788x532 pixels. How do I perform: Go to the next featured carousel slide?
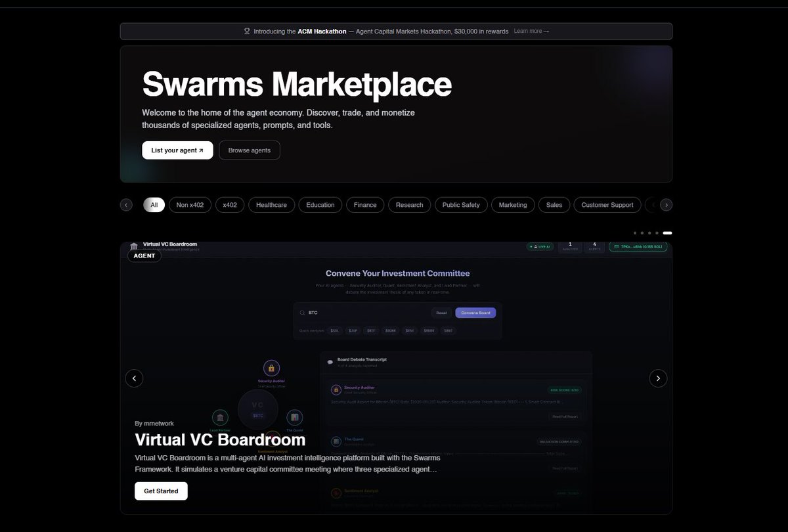(658, 378)
